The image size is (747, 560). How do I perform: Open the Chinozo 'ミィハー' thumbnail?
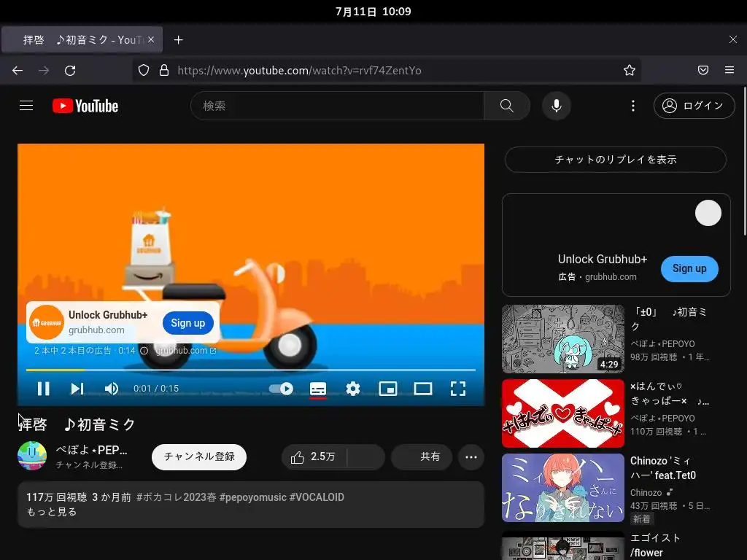[x=563, y=488]
